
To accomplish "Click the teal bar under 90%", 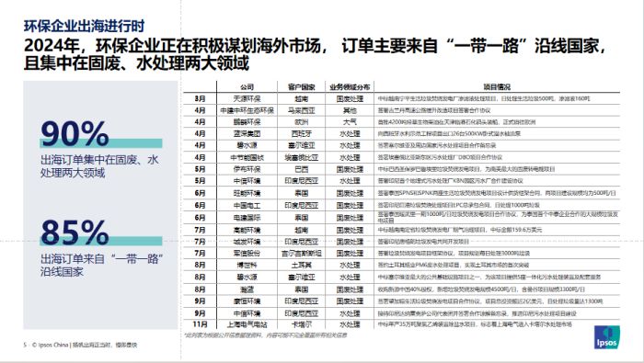I will (x=101, y=143).
